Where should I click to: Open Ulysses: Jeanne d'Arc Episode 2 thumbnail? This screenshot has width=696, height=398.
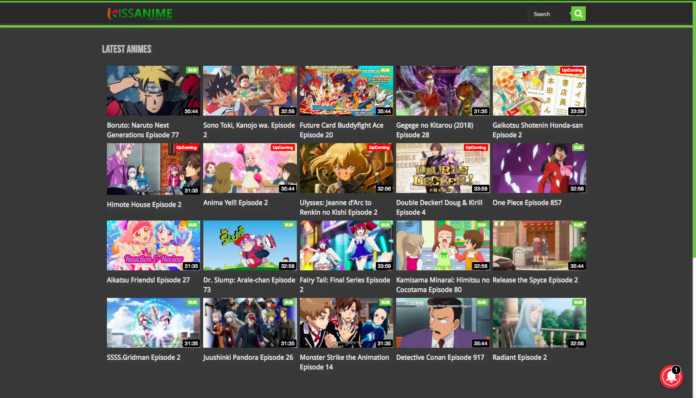pyautogui.click(x=346, y=168)
